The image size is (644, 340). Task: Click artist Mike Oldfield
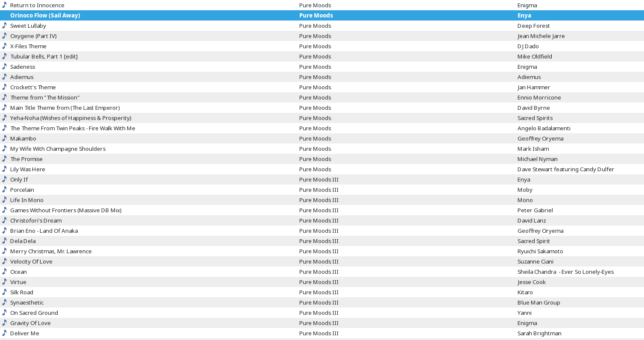coord(535,56)
